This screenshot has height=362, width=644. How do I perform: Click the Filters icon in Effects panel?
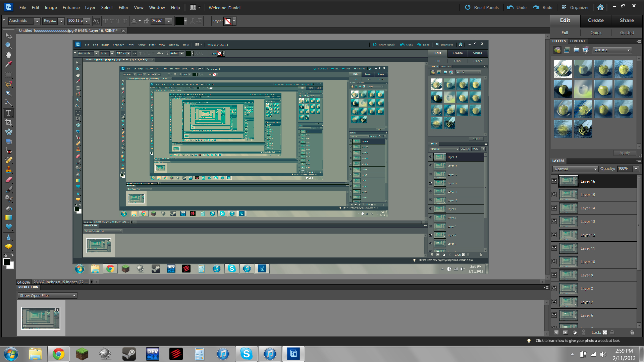pos(557,50)
